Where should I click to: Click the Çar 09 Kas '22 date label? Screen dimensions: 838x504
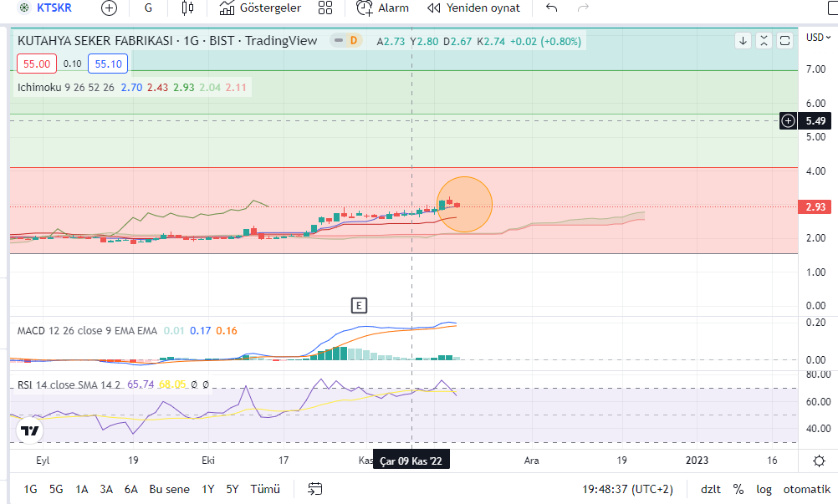click(x=411, y=461)
